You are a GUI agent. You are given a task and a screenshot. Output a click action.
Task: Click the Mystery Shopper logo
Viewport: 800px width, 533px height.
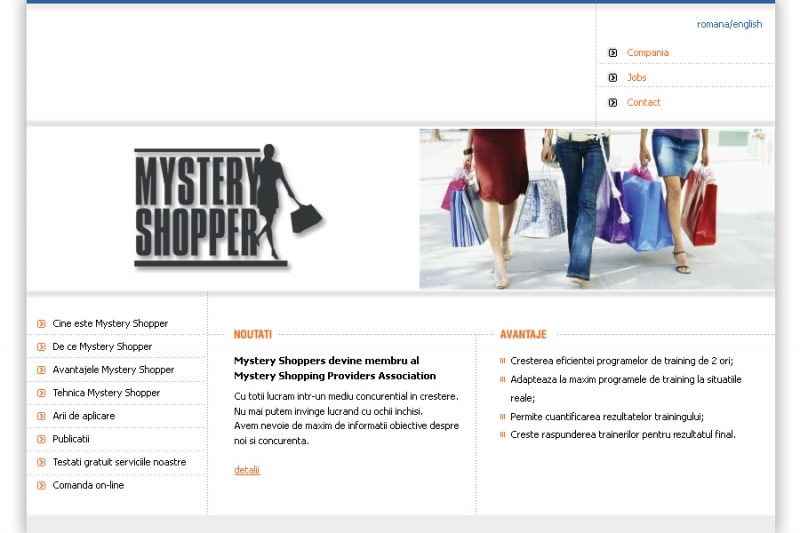pos(228,207)
